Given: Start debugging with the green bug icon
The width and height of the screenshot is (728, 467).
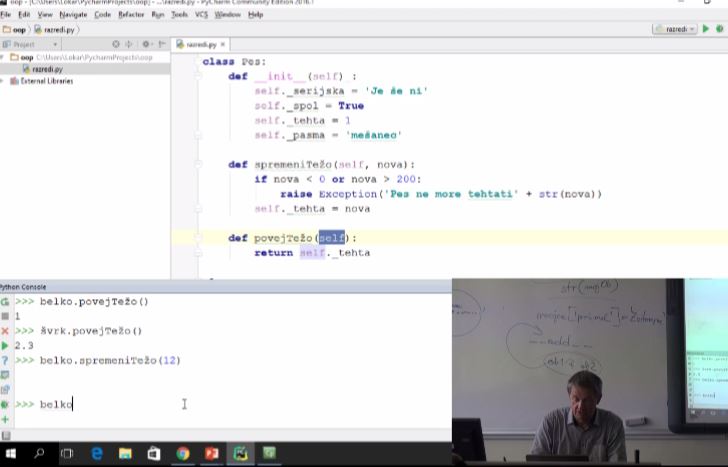Looking at the screenshot, I should pyautogui.click(x=721, y=29).
